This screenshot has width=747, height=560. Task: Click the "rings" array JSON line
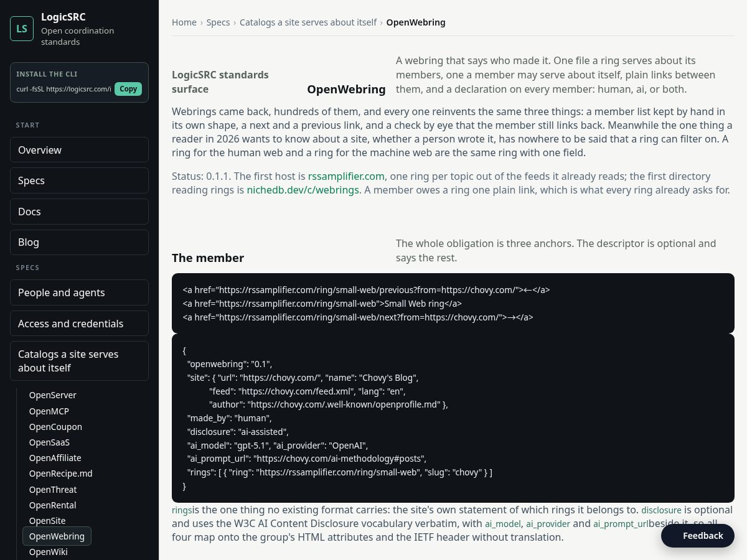point(339,472)
